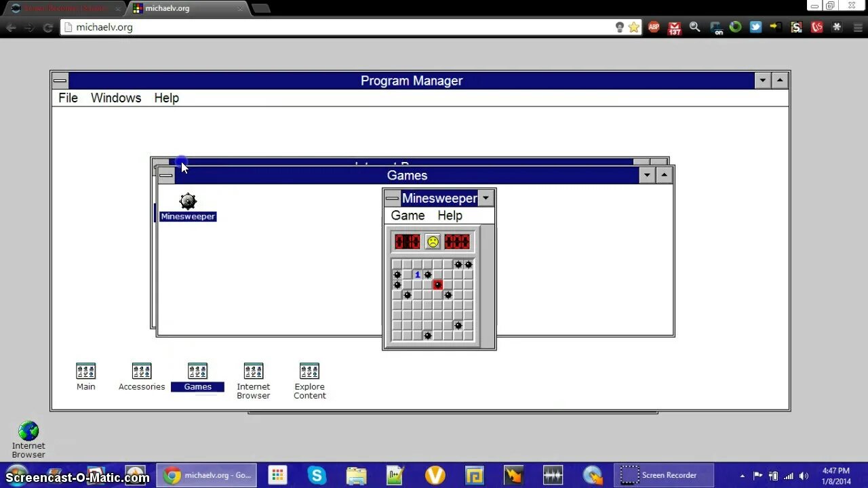
Task: Open the audio waveform app on taskbar
Action: click(x=553, y=475)
